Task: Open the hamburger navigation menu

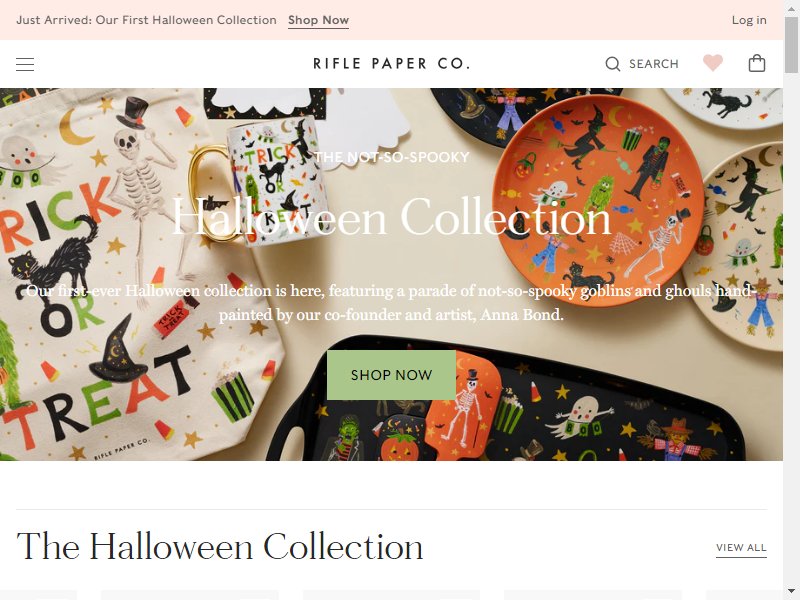Action: [x=25, y=64]
